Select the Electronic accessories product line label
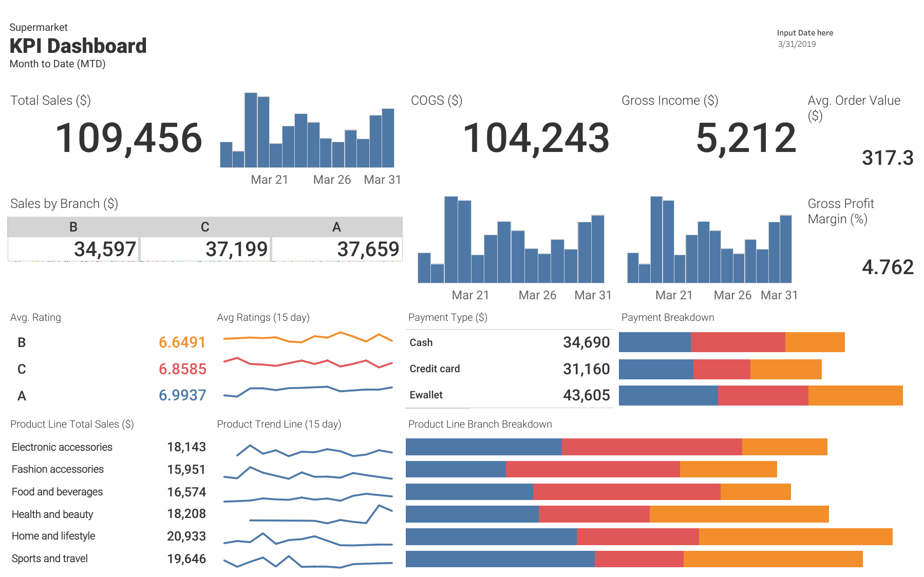 [x=62, y=447]
